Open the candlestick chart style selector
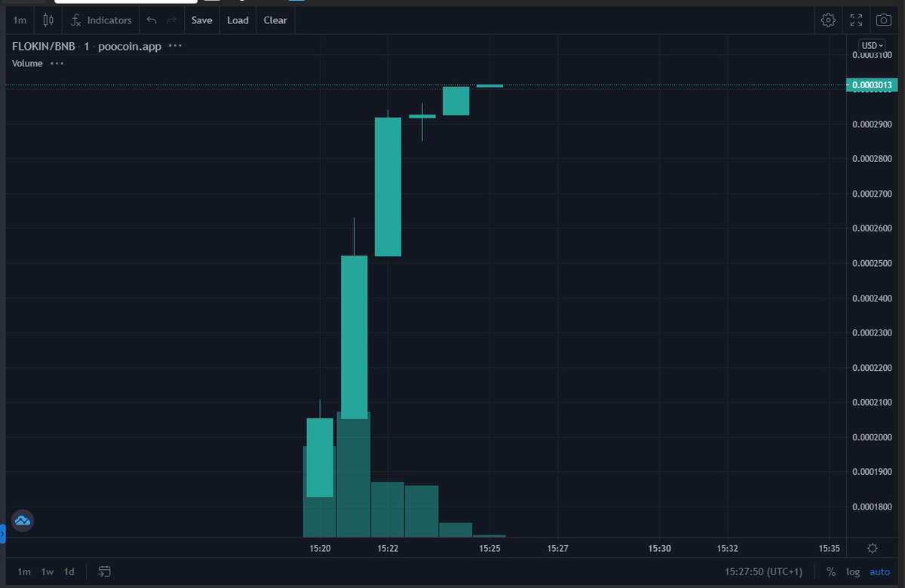The width and height of the screenshot is (905, 588). pyautogui.click(x=48, y=20)
